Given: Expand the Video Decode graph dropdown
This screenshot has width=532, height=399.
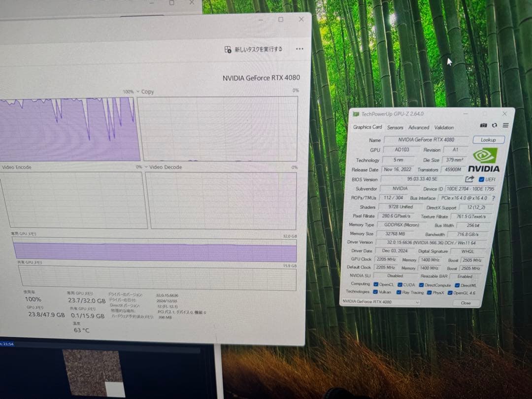Looking at the screenshot, I should click(x=146, y=167).
